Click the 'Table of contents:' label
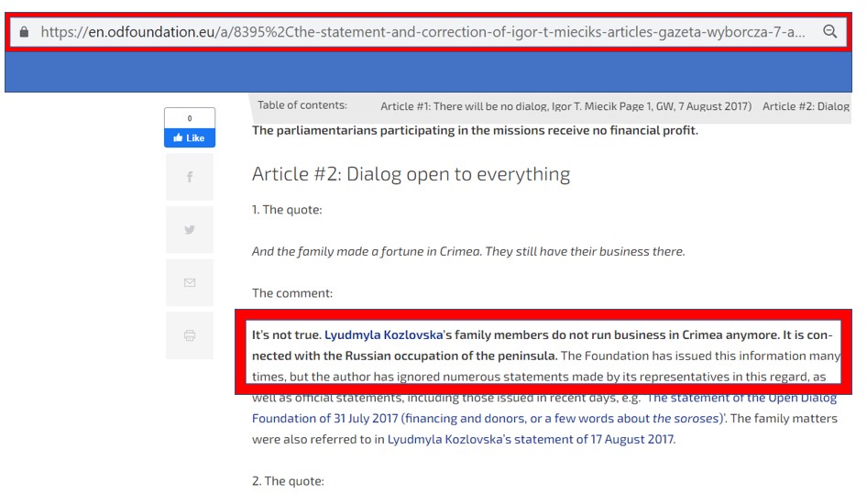This screenshot has height=504, width=867. click(x=302, y=105)
